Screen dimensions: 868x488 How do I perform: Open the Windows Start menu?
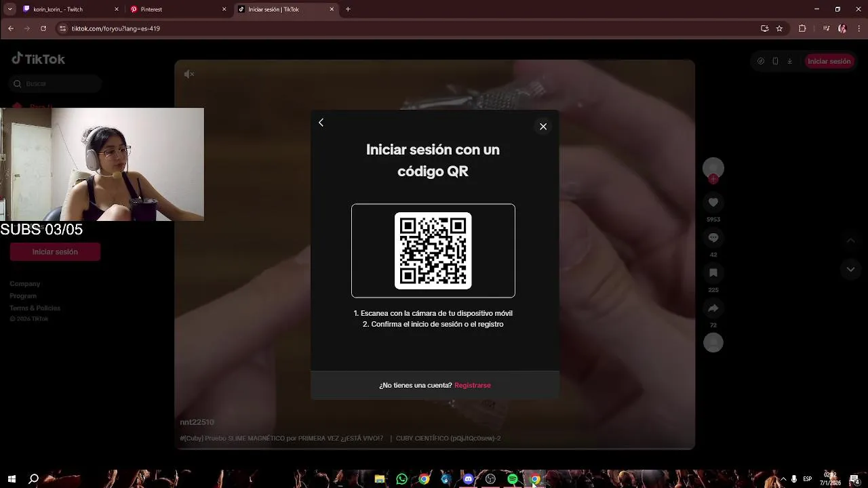tap(12, 479)
